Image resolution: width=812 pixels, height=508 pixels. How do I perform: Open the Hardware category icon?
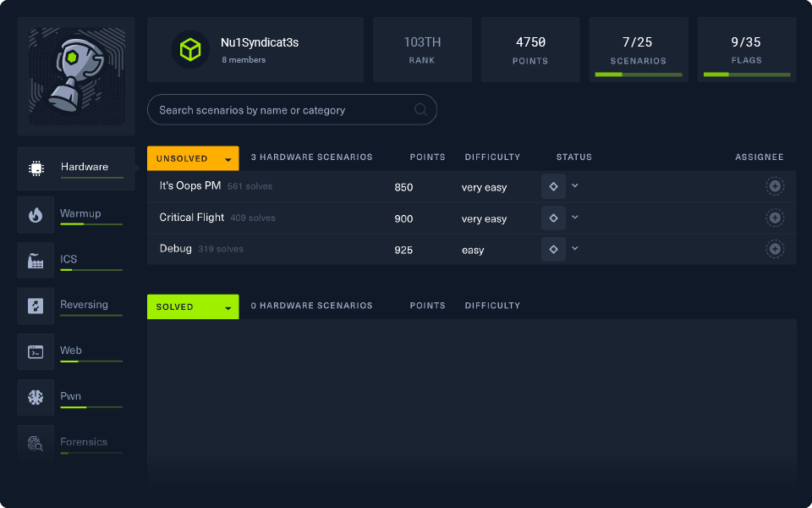[36, 168]
